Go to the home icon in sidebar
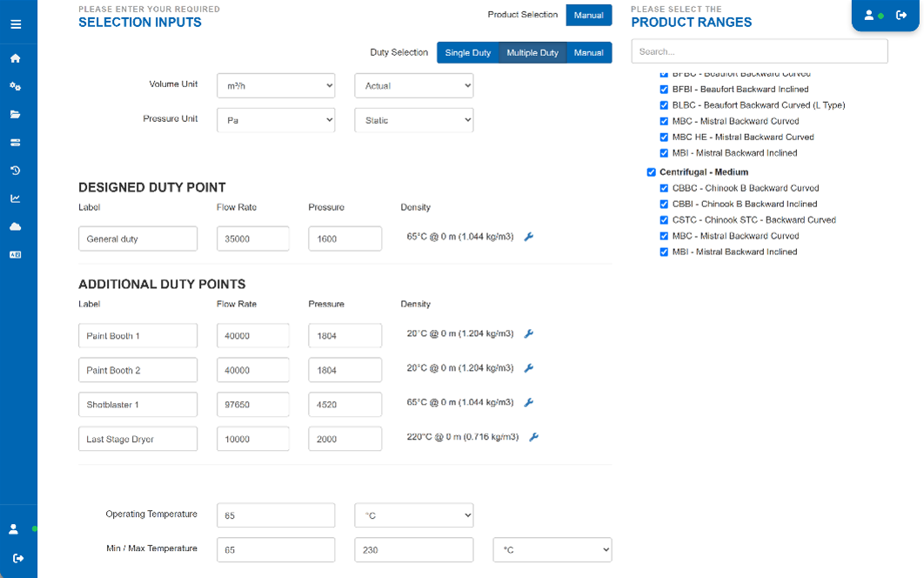The height and width of the screenshot is (578, 924). click(16, 57)
